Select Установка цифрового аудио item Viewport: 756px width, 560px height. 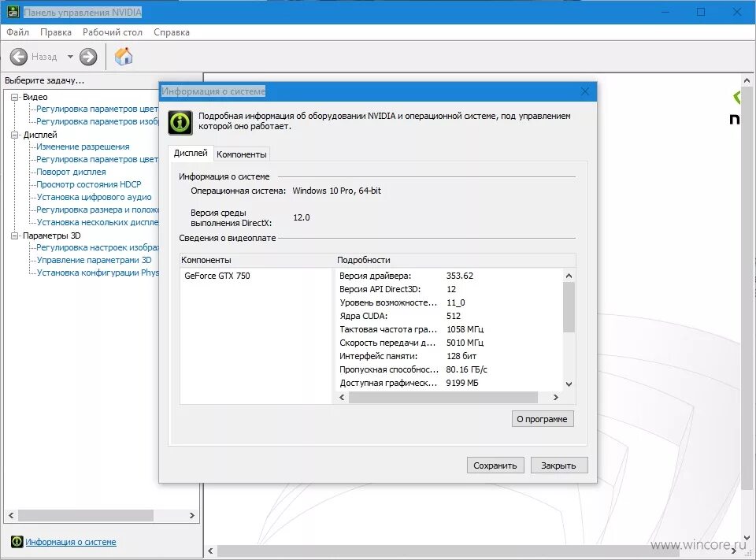(x=94, y=197)
